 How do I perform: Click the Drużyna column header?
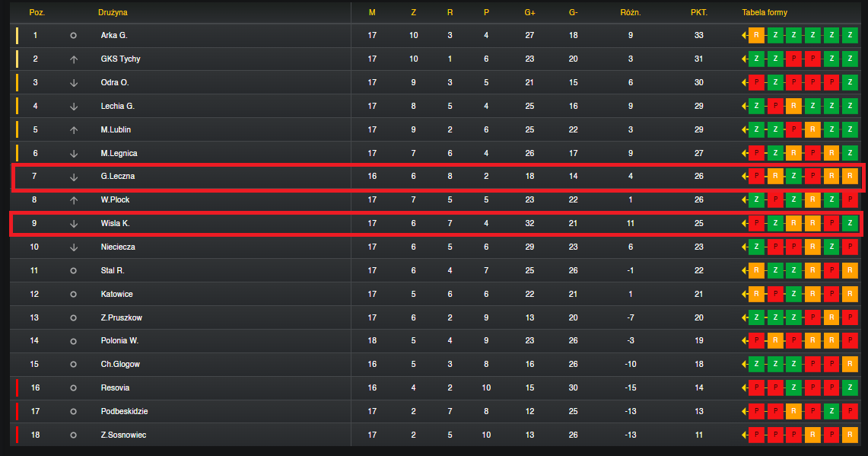(113, 12)
